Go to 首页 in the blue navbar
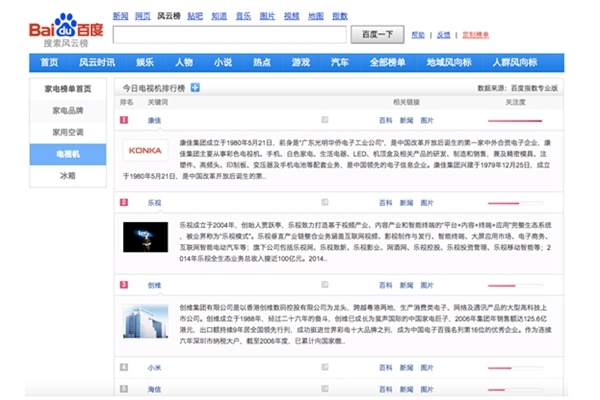 click(x=49, y=62)
